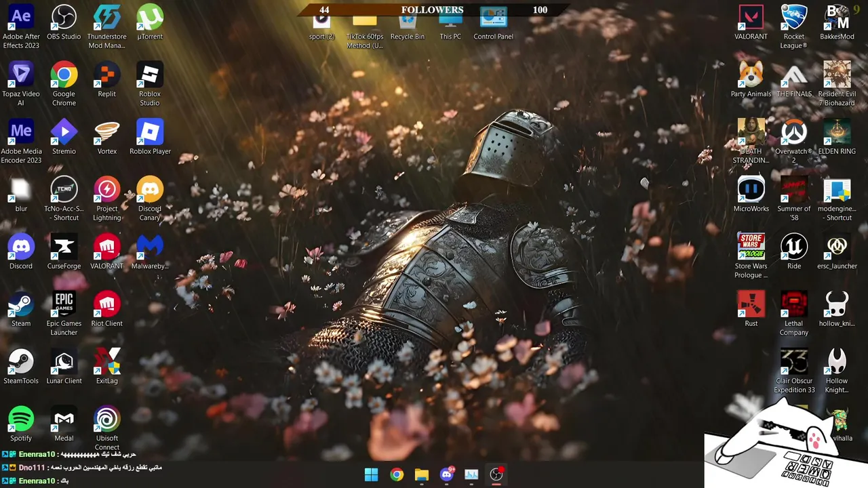Open the Epic Games Launcher icon
The height and width of the screenshot is (488, 868).
64,304
